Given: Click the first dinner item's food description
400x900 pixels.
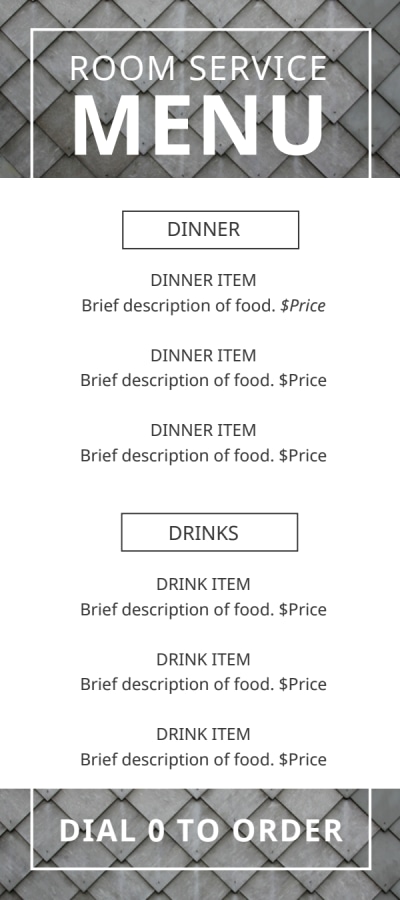Looking at the screenshot, I should pyautogui.click(x=178, y=306).
